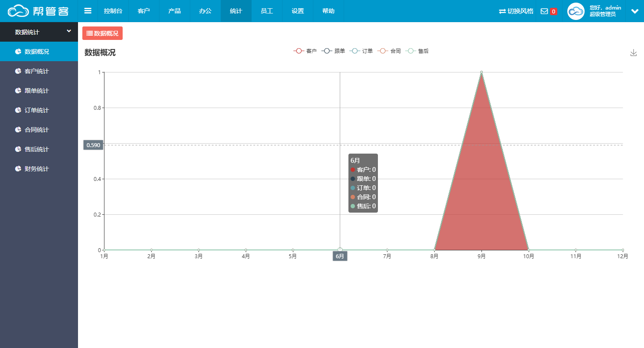Click the admin cloud avatar icon
Screen dimensions: 644x348
tap(576, 11)
